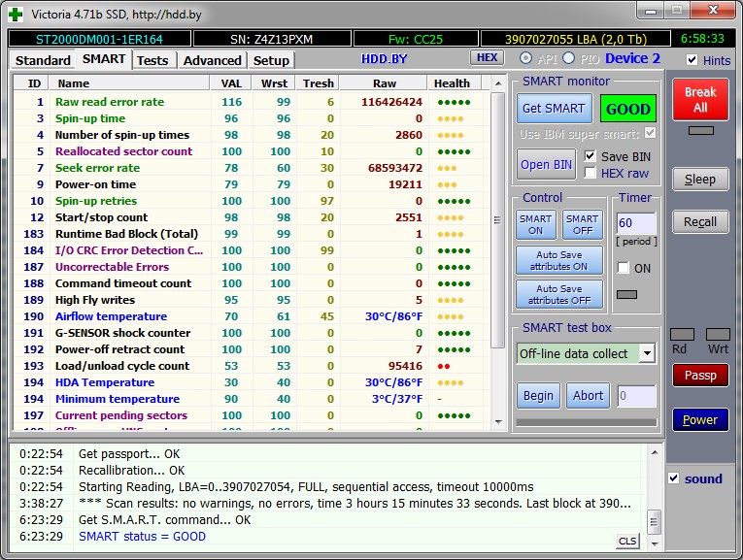Click Auto Save attributes OFF
Screen dimensions: 743x560
559,294
